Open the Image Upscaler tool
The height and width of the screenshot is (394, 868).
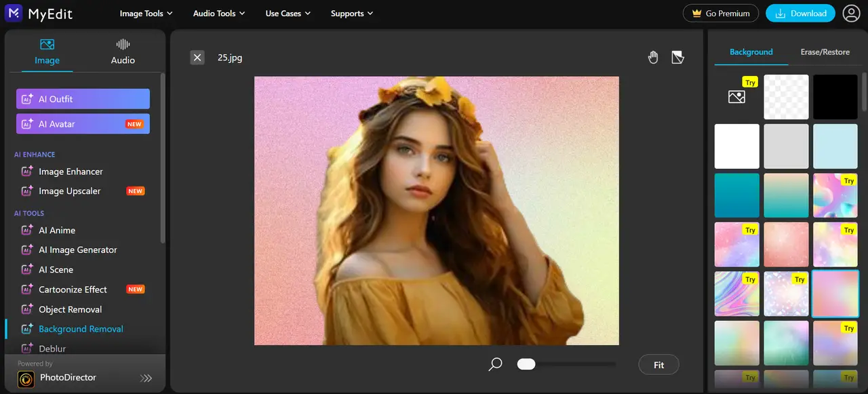(69, 191)
